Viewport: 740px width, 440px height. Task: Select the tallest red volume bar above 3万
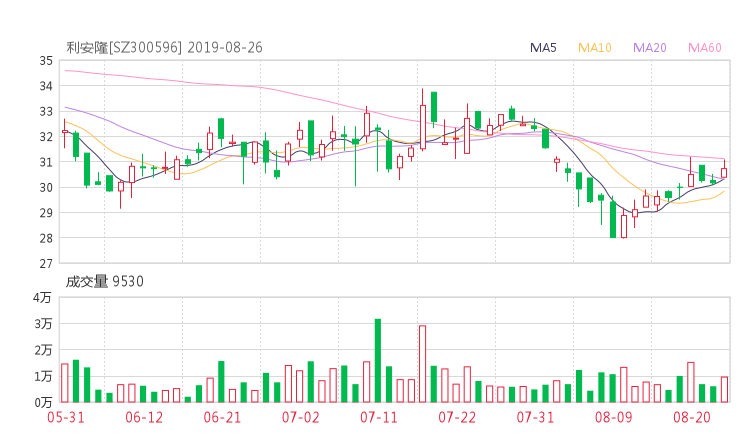tap(422, 364)
